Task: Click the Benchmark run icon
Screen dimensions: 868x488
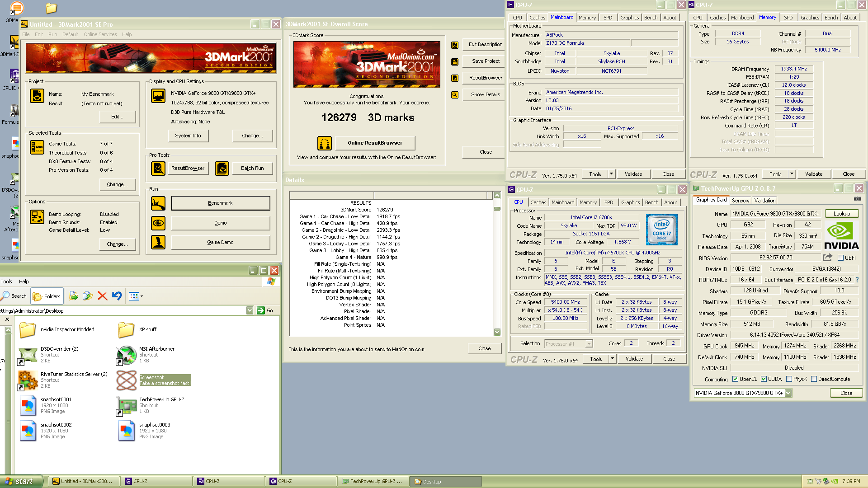Action: click(158, 203)
